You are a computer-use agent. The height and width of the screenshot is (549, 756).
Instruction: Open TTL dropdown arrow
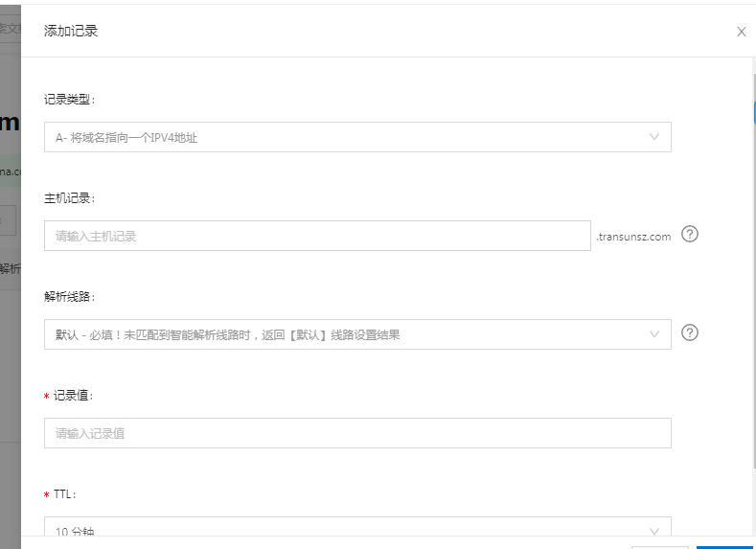tap(654, 531)
